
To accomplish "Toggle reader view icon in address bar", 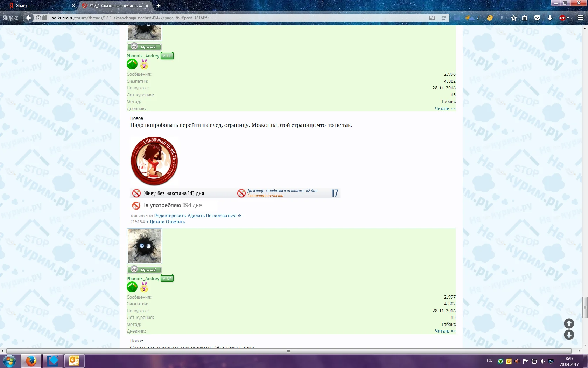I will click(x=432, y=18).
